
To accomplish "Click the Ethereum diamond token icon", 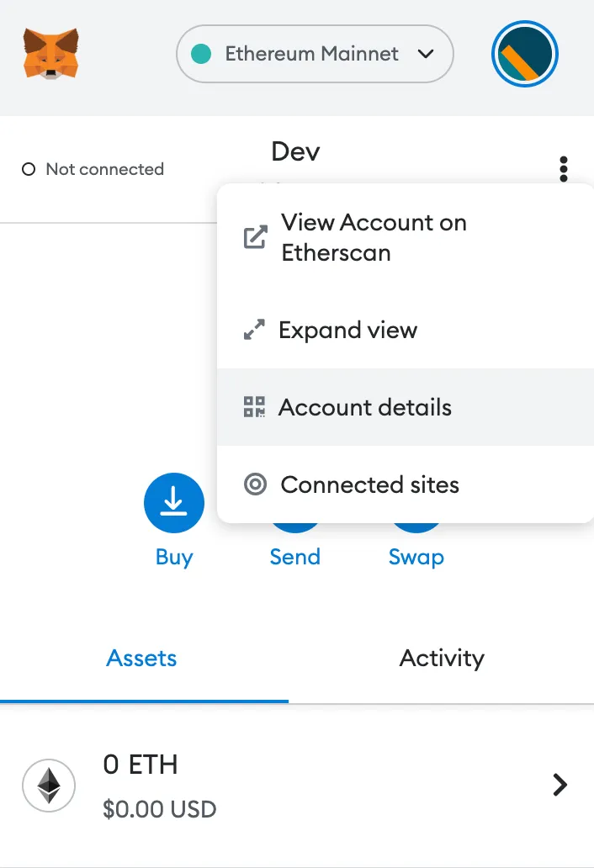I will click(x=48, y=786).
